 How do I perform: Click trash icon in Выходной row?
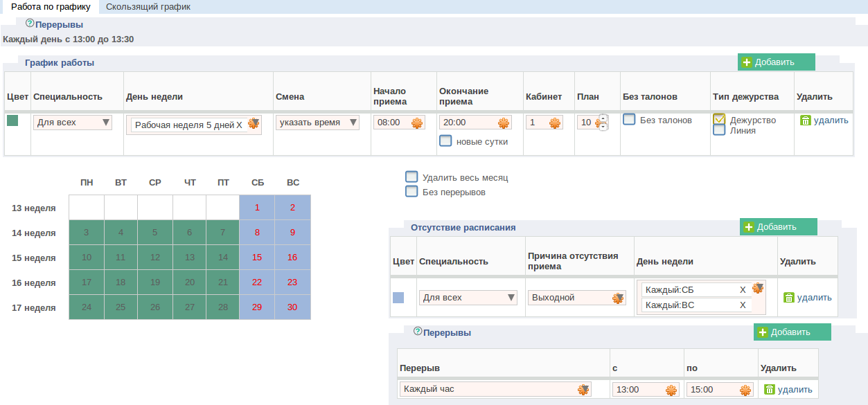click(789, 298)
